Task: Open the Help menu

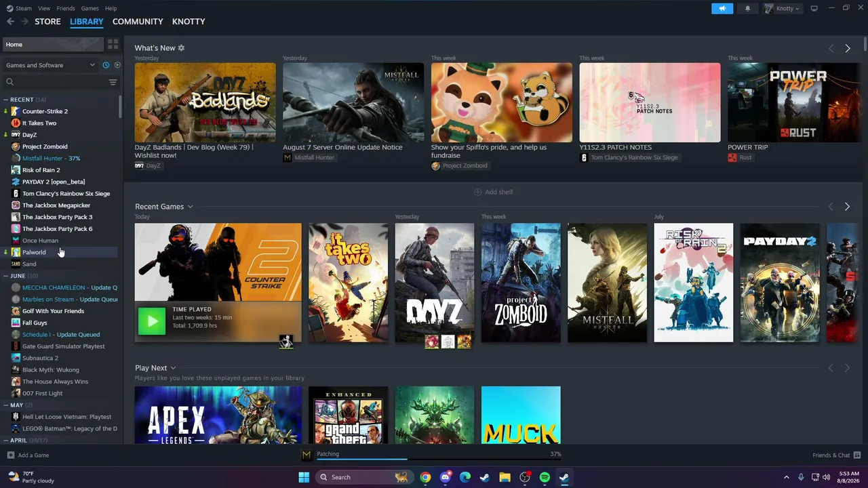Action: click(111, 8)
